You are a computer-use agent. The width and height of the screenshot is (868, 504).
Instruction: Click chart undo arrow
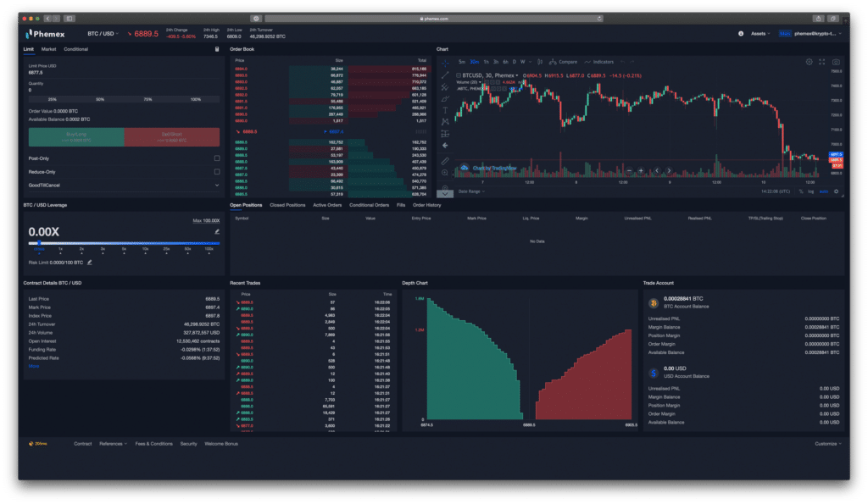click(622, 62)
